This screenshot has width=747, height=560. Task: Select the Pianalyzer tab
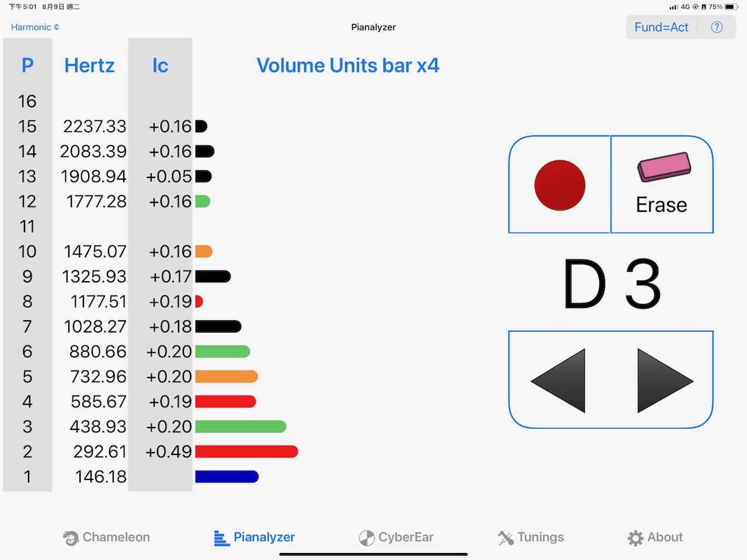point(254,537)
